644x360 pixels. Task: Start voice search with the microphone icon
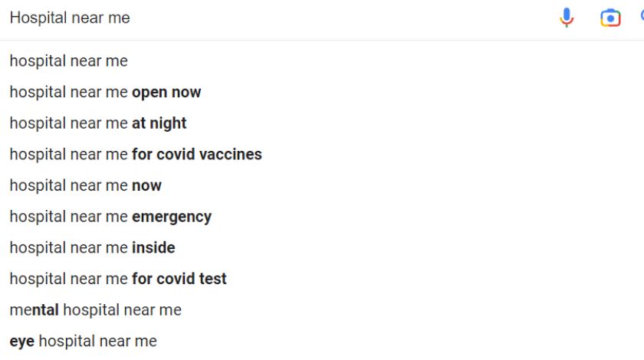pos(567,18)
